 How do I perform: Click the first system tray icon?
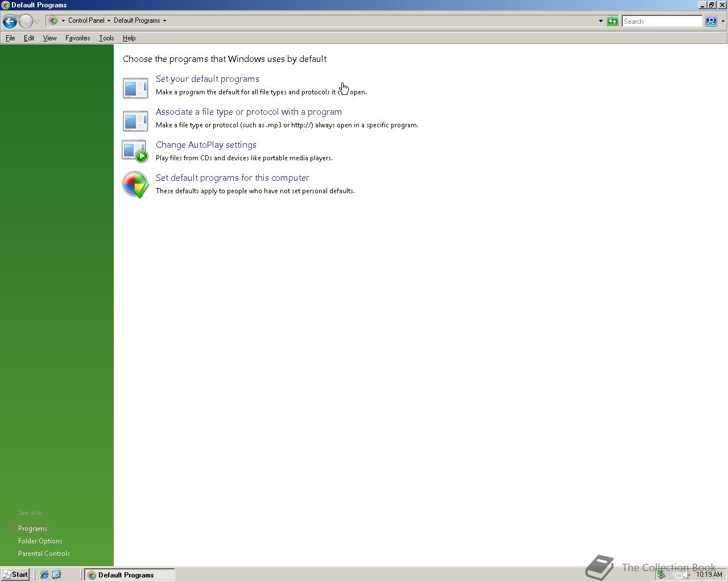pos(661,575)
